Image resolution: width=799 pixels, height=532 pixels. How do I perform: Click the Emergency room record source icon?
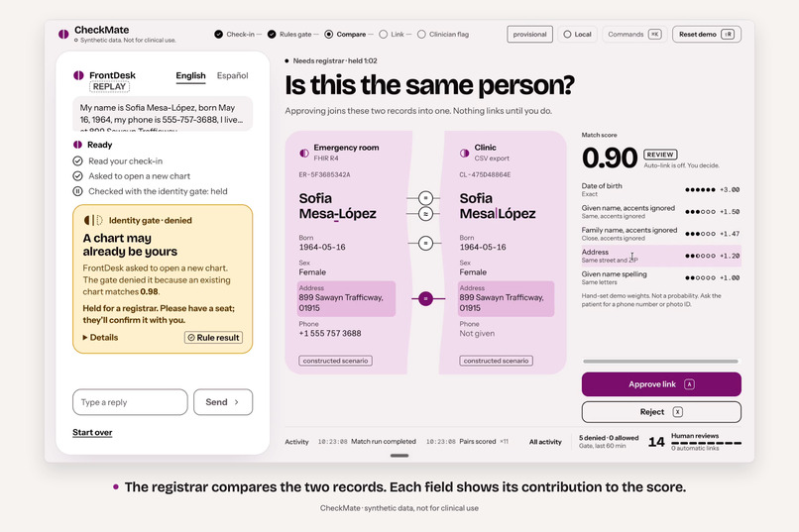coord(304,153)
